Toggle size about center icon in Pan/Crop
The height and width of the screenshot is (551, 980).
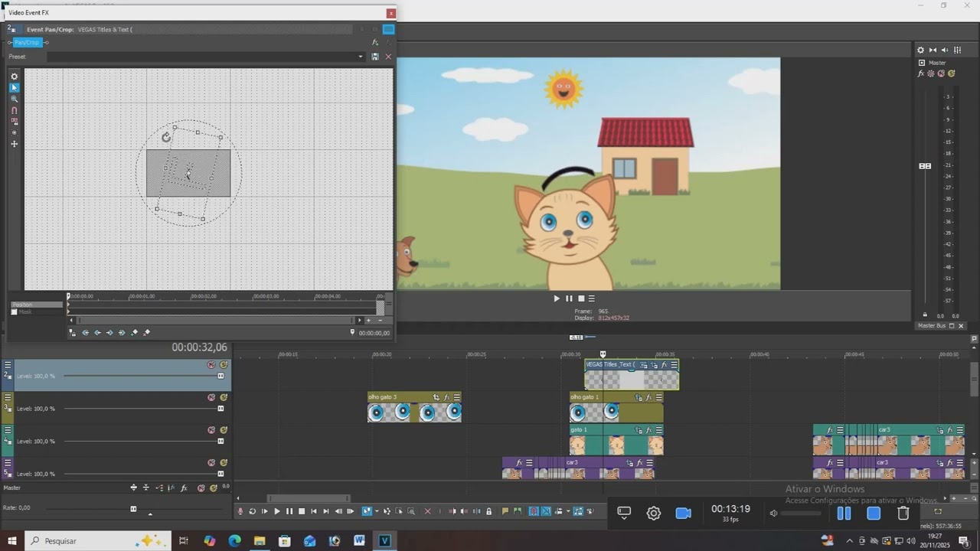(x=14, y=132)
